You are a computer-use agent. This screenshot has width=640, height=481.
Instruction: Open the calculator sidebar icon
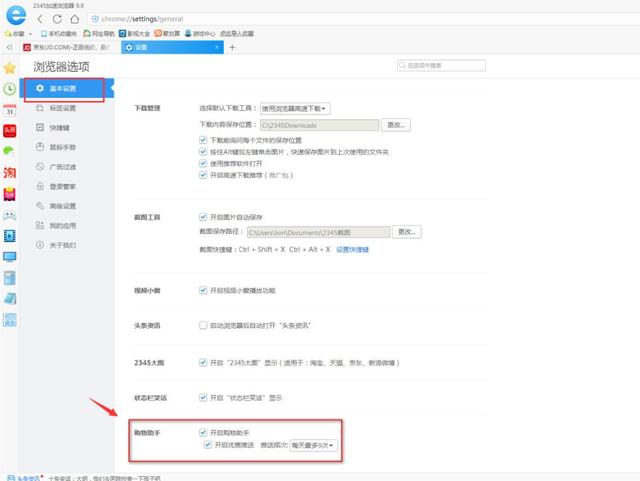tap(9, 278)
